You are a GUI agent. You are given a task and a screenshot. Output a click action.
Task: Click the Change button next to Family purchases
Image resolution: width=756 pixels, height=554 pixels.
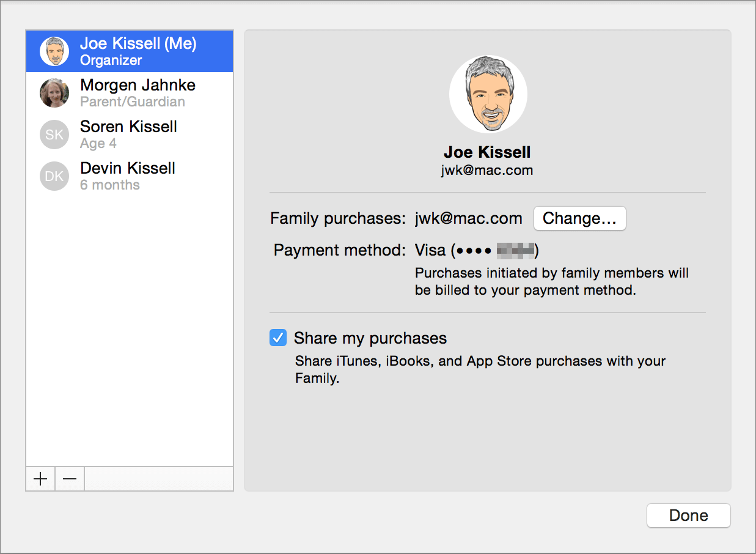pyautogui.click(x=579, y=218)
